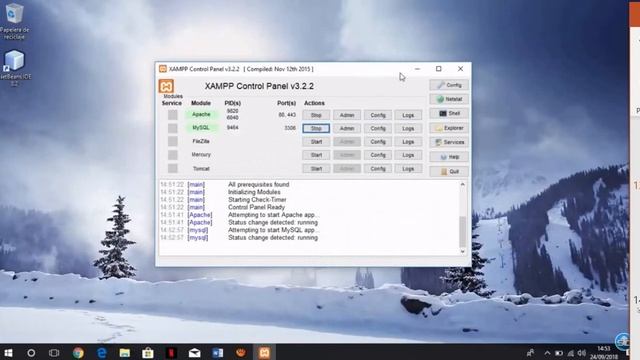The width and height of the screenshot is (640, 360).
Task: Open Mercury Logs menu
Action: [408, 155]
